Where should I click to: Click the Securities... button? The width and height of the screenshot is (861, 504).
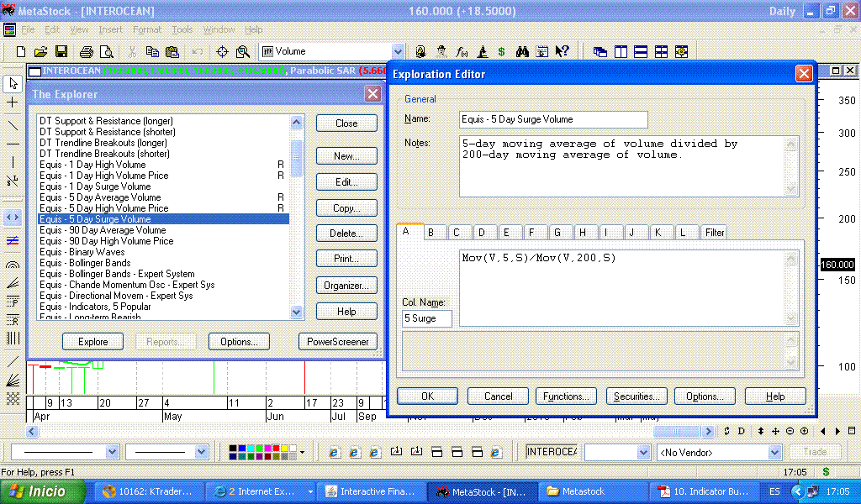637,396
